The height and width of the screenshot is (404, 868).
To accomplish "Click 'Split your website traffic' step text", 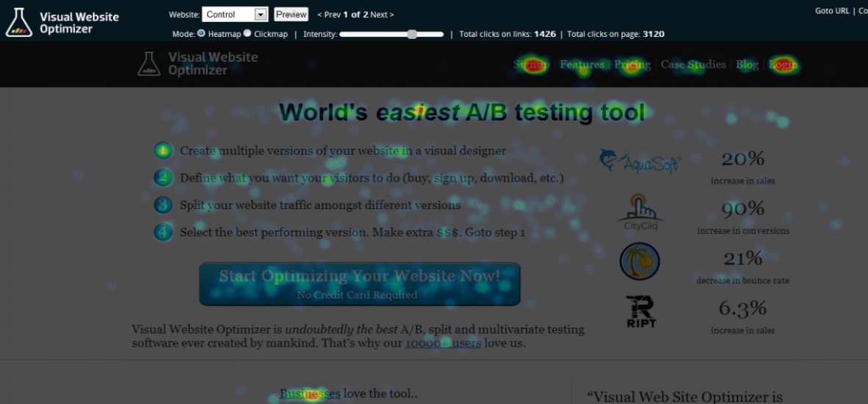I will 321,205.
